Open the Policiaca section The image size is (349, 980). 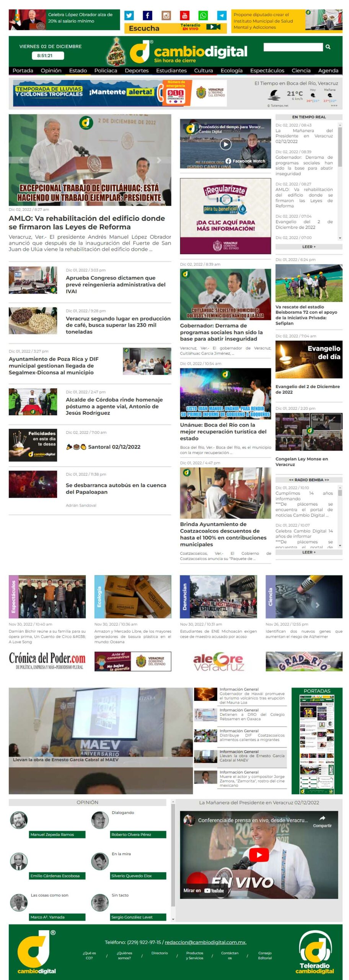pos(106,70)
